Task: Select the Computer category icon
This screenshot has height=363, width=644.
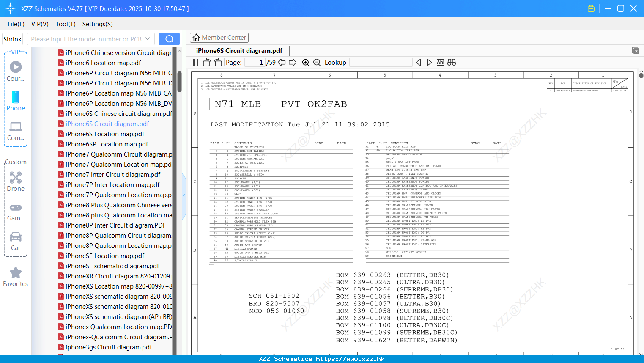Action: pos(16,131)
